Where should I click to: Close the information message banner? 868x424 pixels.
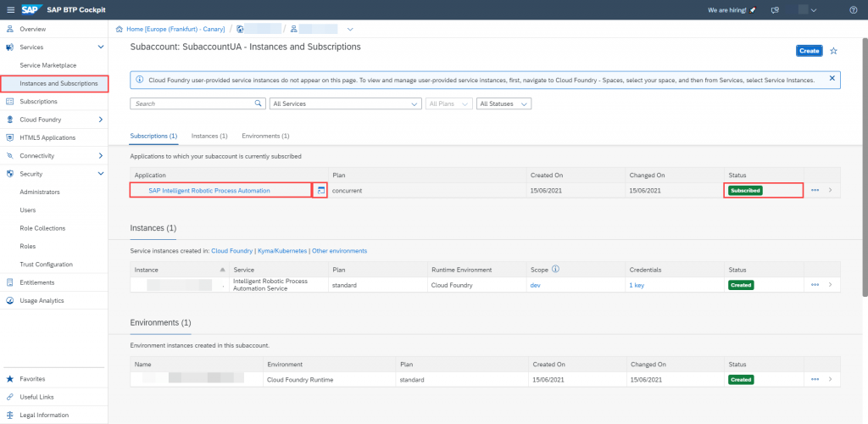click(832, 79)
